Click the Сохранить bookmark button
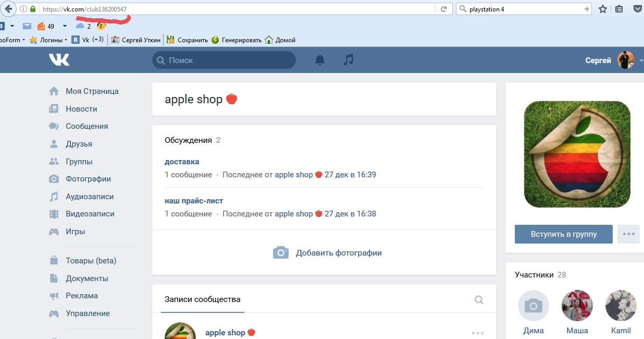The height and width of the screenshot is (339, 644). pos(187,40)
